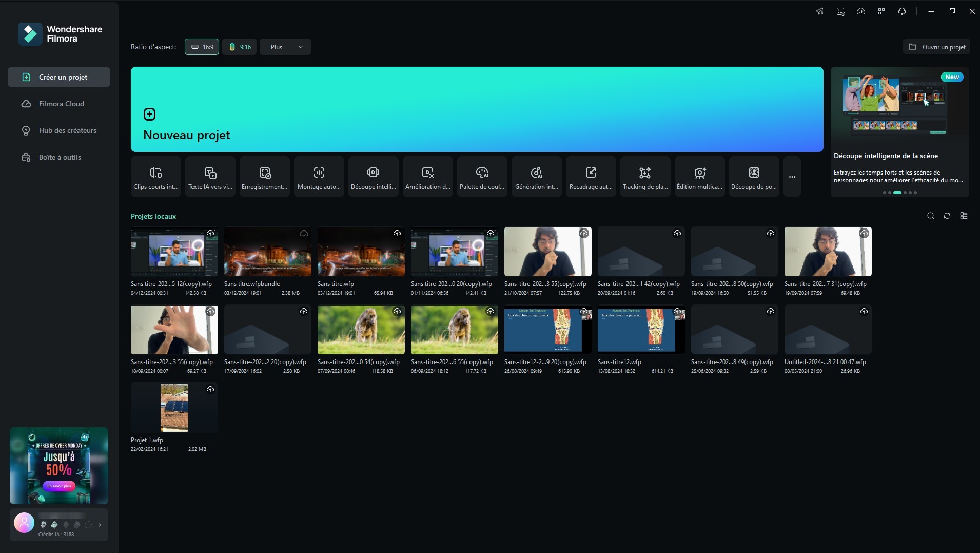Screen dimensions: 980x553
Task: Click the Crédits IA : 3188 text
Action: [56, 535]
